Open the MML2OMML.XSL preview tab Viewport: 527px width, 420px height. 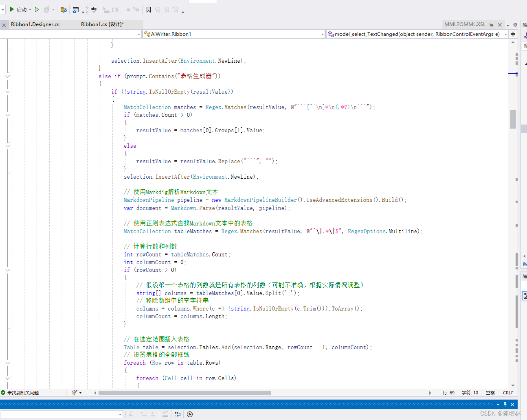pyautogui.click(x=465, y=24)
